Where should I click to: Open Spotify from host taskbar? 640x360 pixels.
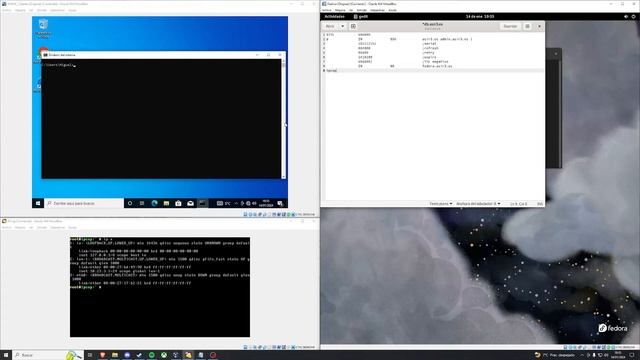(151, 355)
